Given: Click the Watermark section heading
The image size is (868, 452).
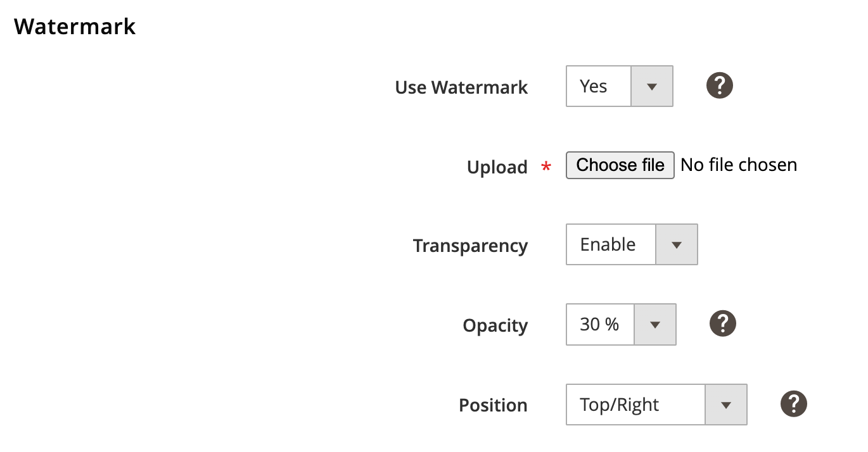Looking at the screenshot, I should coord(75,27).
